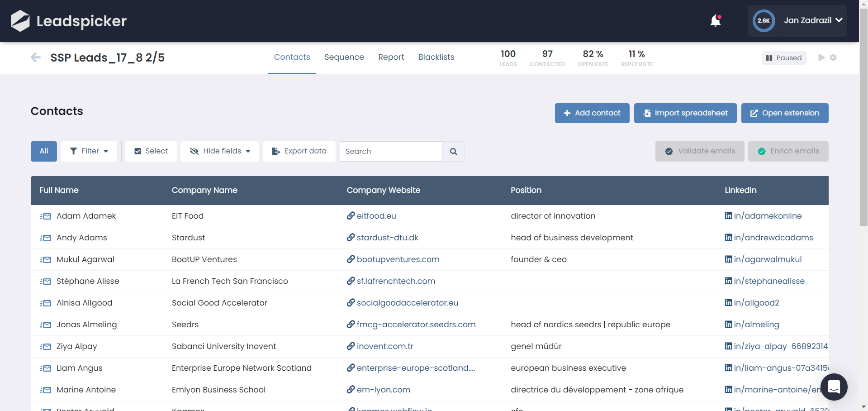This screenshot has width=868, height=411.
Task: Click the Leadspicker logo
Action: pyautogui.click(x=68, y=21)
